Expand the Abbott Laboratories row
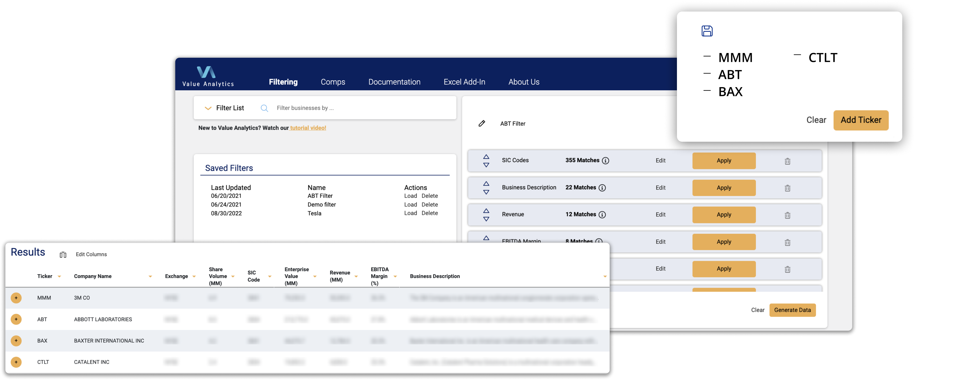The height and width of the screenshot is (380, 980). pyautogui.click(x=16, y=320)
